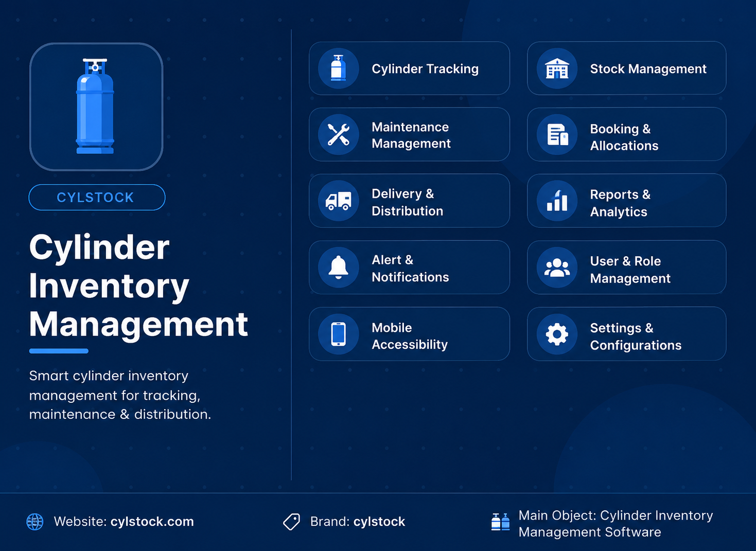Select the Cylinder Tracking label

[x=425, y=69]
